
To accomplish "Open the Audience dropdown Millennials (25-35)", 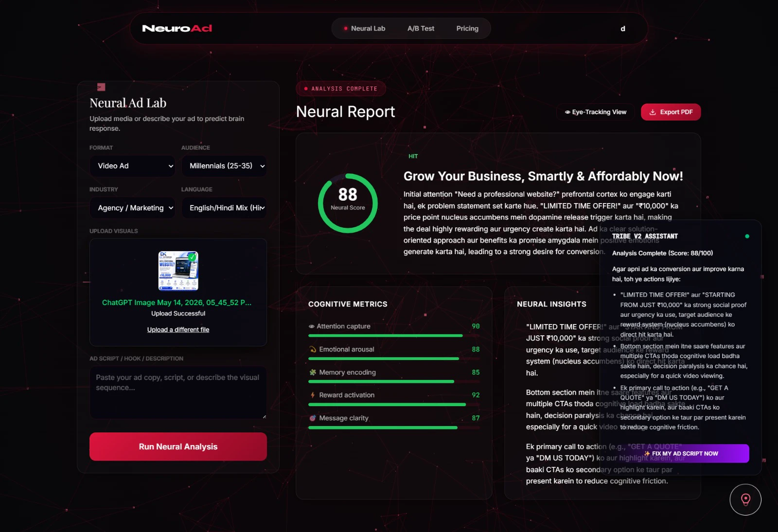I will point(224,166).
